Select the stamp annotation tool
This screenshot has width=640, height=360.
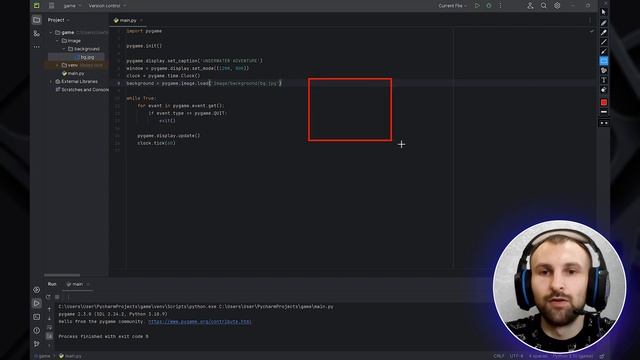click(x=604, y=71)
